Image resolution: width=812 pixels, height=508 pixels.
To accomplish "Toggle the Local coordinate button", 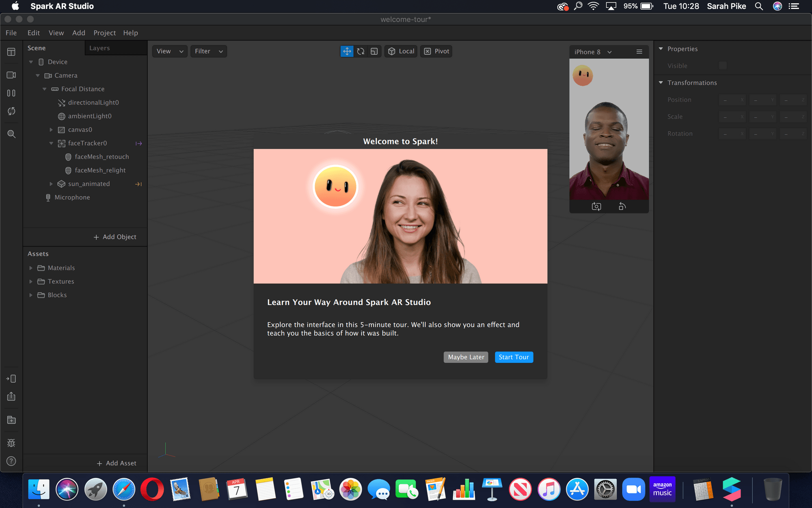I will tap(401, 51).
